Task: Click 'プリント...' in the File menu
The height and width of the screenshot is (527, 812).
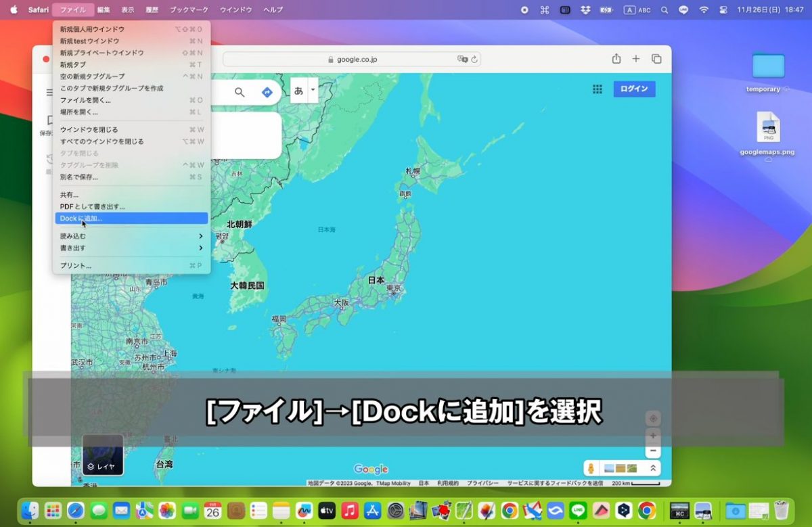Action: (131, 266)
